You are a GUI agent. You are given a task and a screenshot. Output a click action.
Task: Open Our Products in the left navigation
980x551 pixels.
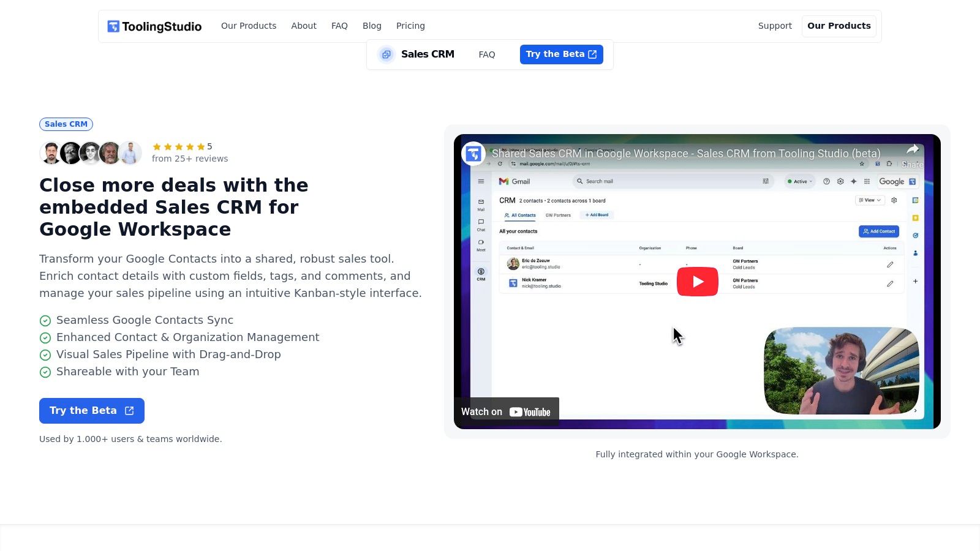tap(249, 26)
